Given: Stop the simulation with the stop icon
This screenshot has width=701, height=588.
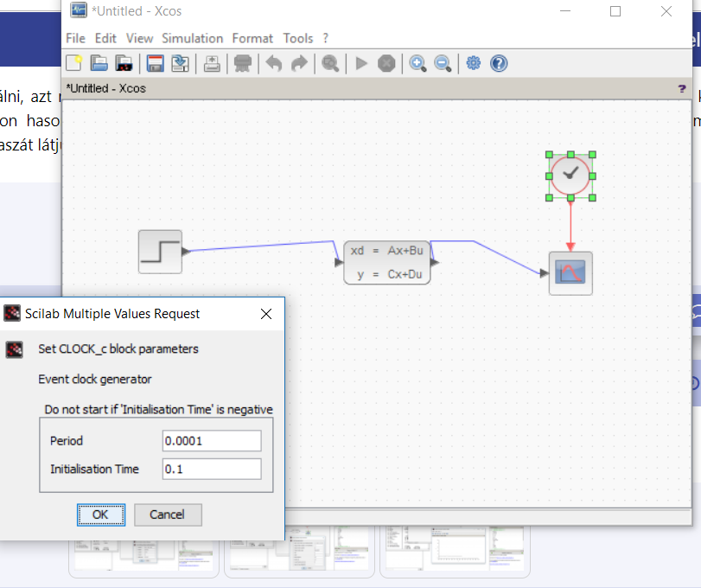Looking at the screenshot, I should (x=386, y=63).
